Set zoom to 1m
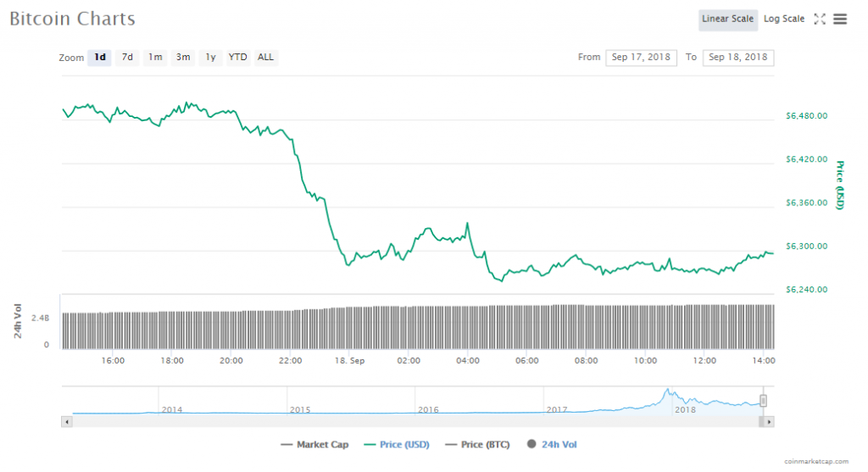This screenshot has height=472, width=868. point(155,57)
